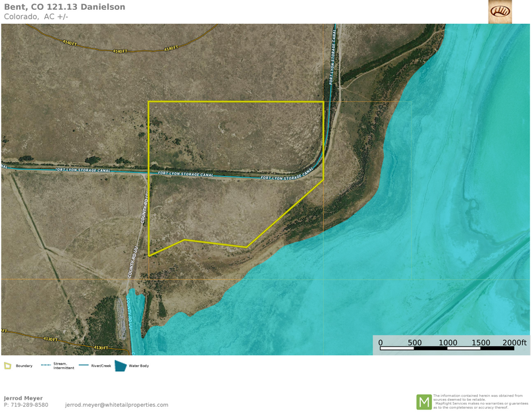Click the Water Body legend icon
The width and height of the screenshot is (532, 412).
point(120,366)
